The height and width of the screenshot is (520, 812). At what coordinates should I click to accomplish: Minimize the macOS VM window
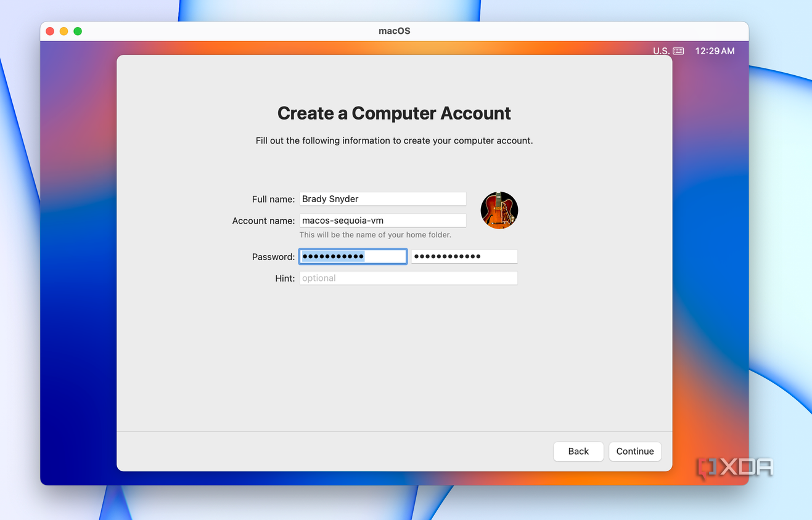[64, 31]
